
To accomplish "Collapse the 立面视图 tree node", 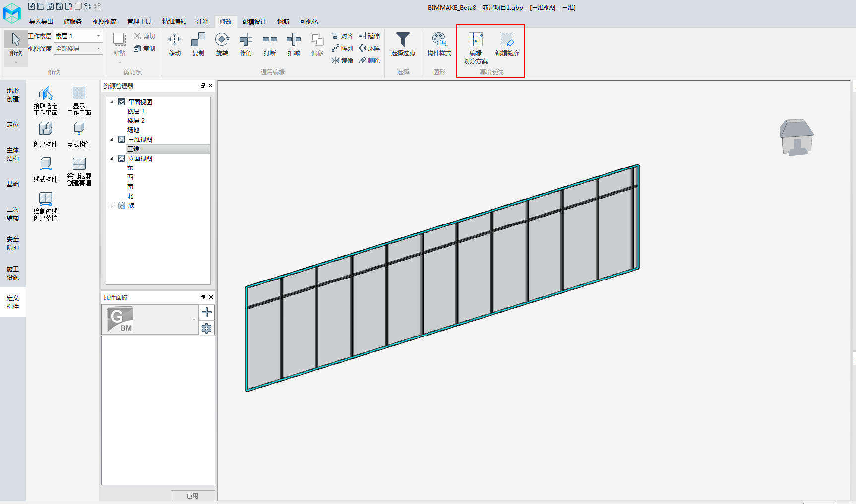I will click(112, 159).
